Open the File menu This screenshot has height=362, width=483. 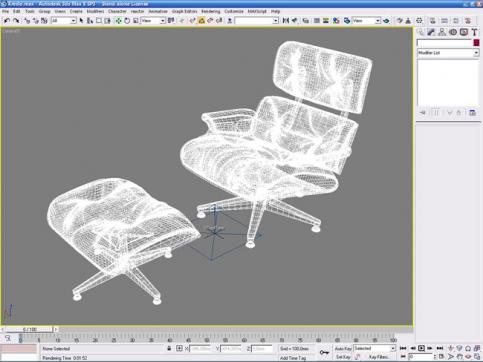click(5, 11)
